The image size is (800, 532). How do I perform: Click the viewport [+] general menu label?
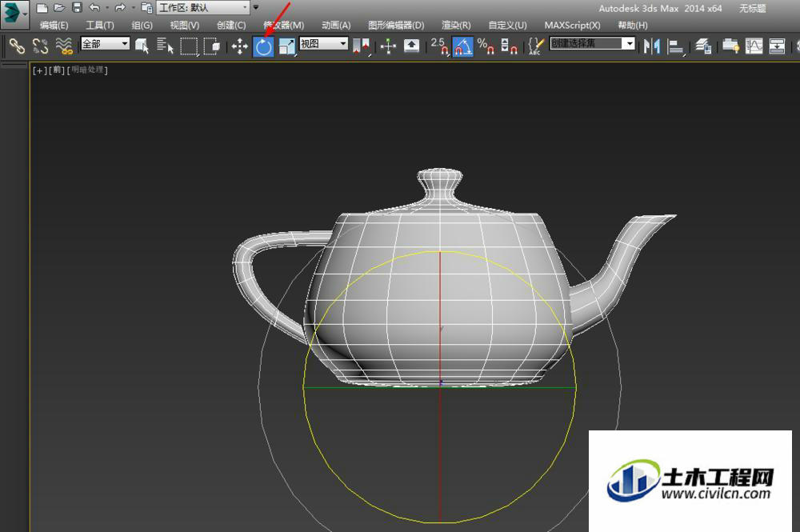coord(38,70)
